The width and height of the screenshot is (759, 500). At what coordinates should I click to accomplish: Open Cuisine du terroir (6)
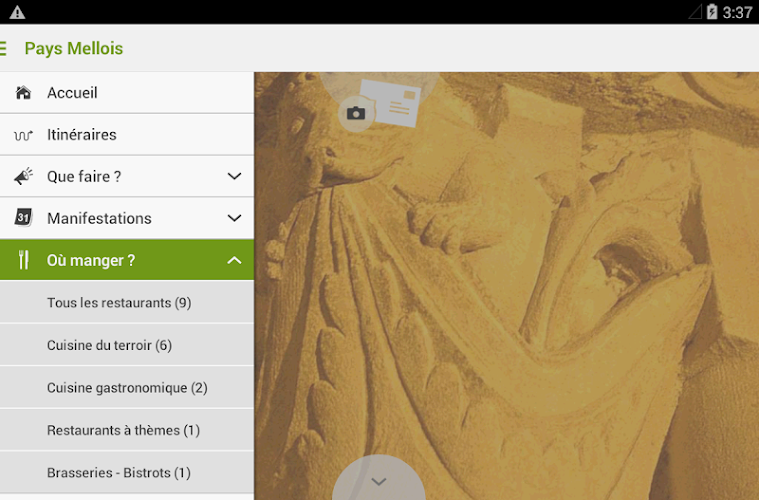127,345
